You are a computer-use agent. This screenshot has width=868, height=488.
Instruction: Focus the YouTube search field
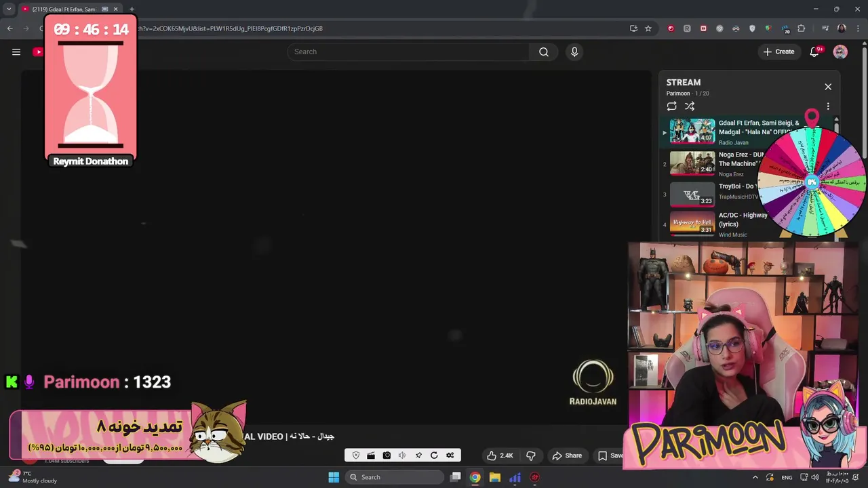(408, 52)
